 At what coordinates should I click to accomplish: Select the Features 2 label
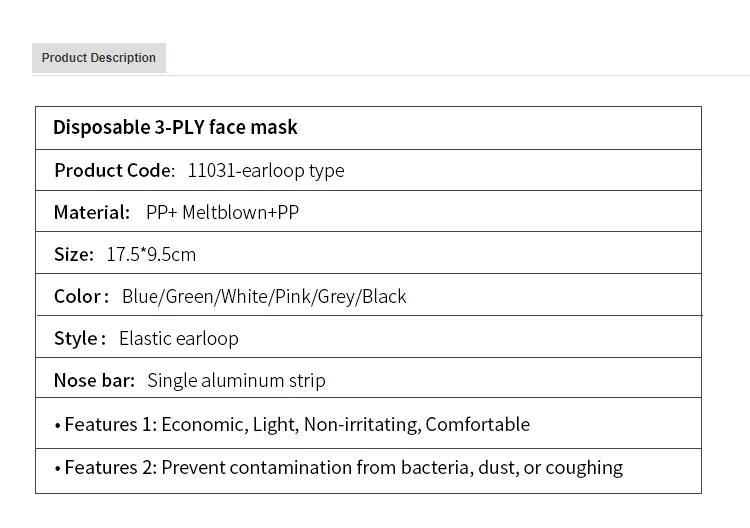pyautogui.click(x=110, y=467)
